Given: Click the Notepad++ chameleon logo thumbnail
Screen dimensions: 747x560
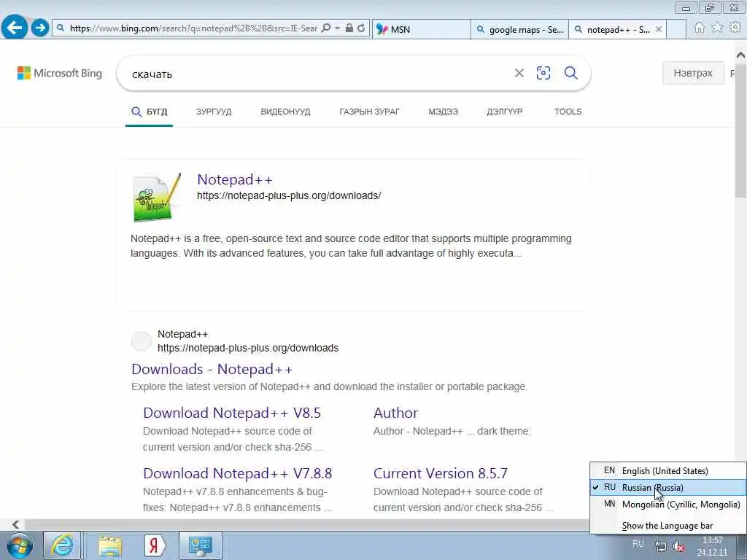Looking at the screenshot, I should tap(157, 197).
